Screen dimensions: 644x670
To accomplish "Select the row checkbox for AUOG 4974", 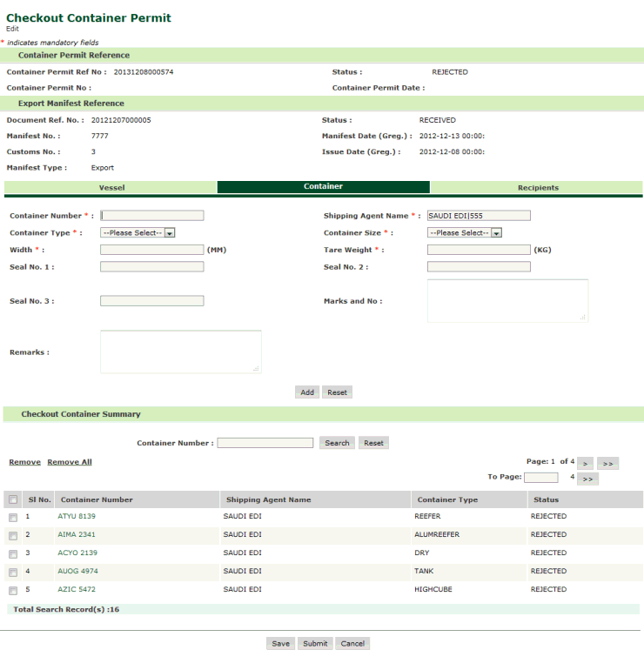I will click(13, 572).
